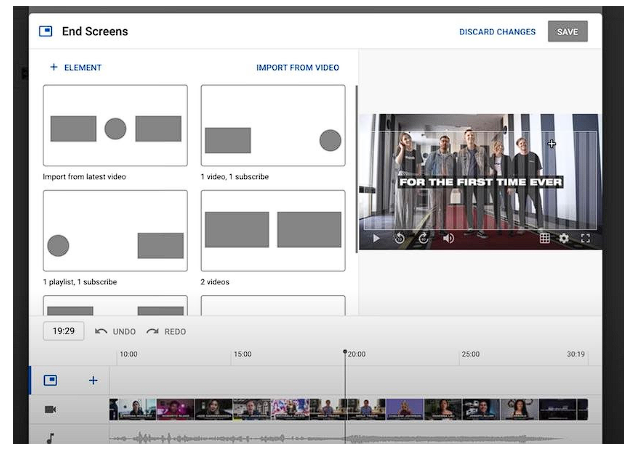Enter fullscreen on video preview

click(x=585, y=238)
